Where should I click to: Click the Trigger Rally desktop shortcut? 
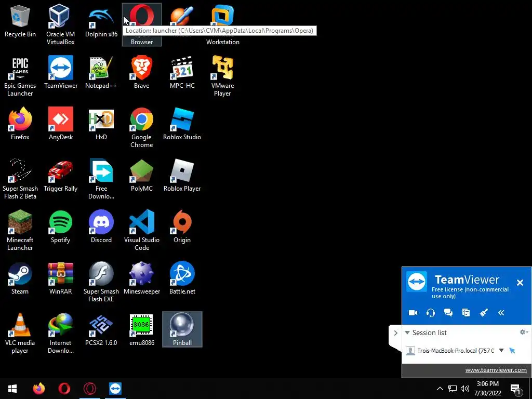coord(60,176)
